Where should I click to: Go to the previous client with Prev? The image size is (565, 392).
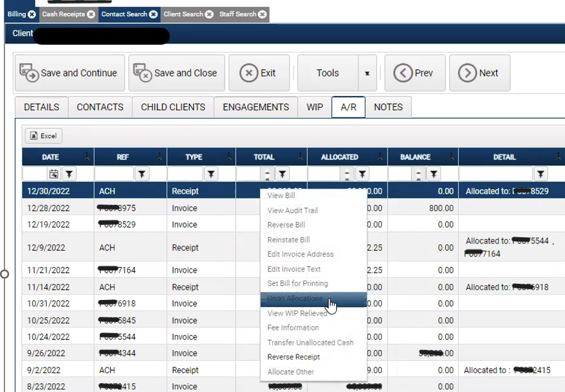coord(415,73)
